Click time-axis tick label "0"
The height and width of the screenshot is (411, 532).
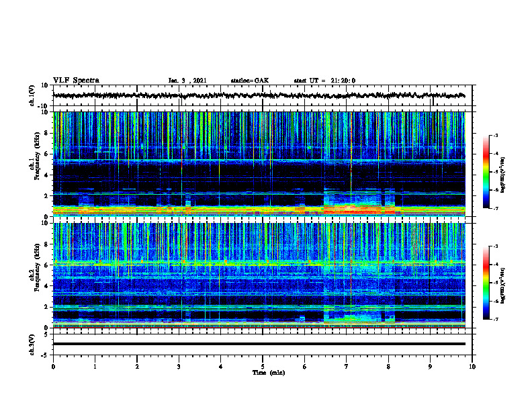point(53,367)
